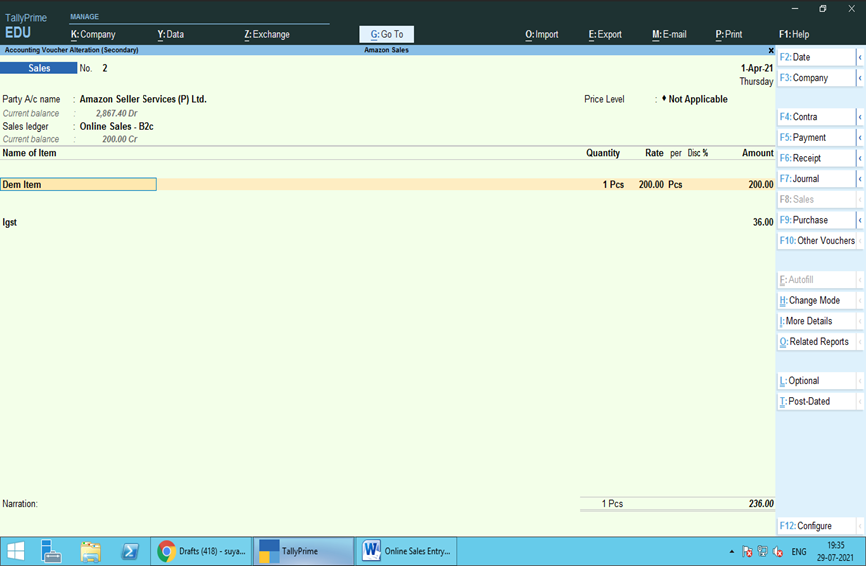
Task: Open F1: Help
Action: 794,34
